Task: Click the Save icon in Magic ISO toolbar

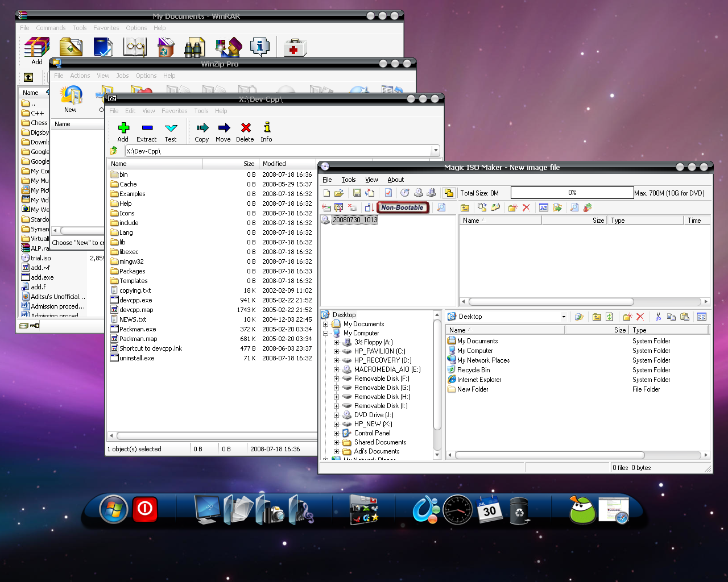Action: [357, 193]
